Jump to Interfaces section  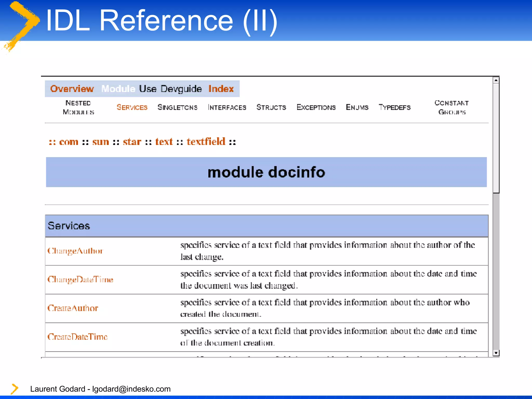(227, 107)
